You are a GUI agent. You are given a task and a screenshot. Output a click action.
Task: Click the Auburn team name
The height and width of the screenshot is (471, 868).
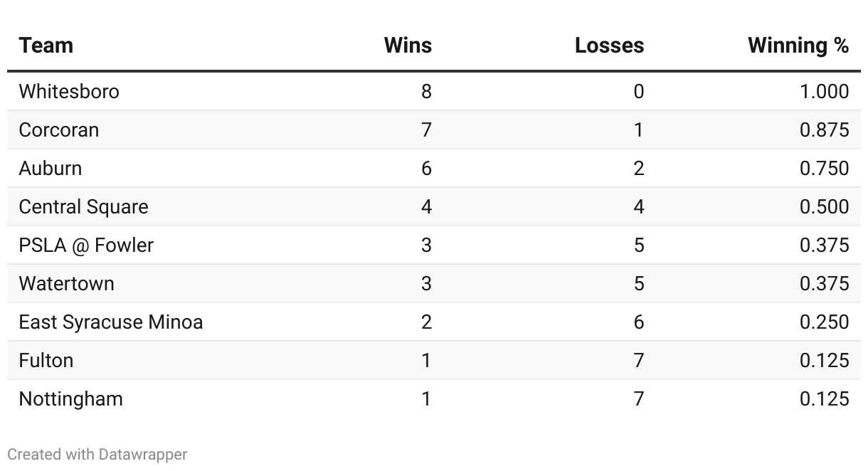pos(51,169)
